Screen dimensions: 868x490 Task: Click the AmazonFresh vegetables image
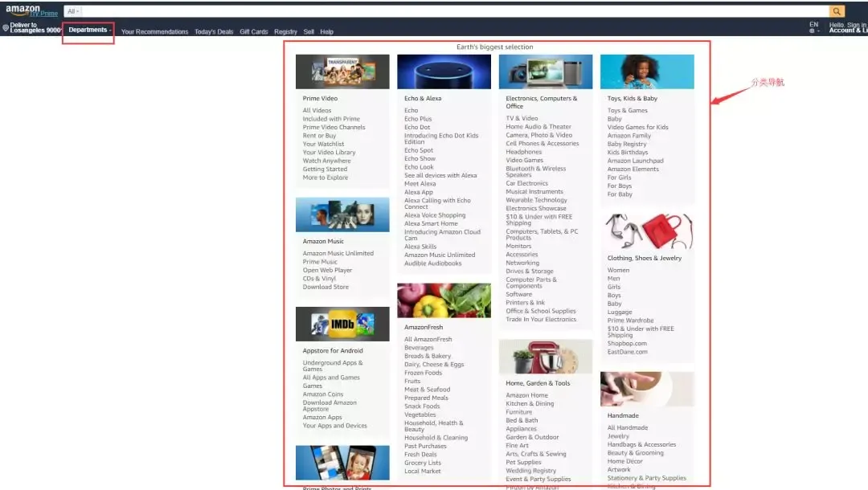[x=444, y=300]
